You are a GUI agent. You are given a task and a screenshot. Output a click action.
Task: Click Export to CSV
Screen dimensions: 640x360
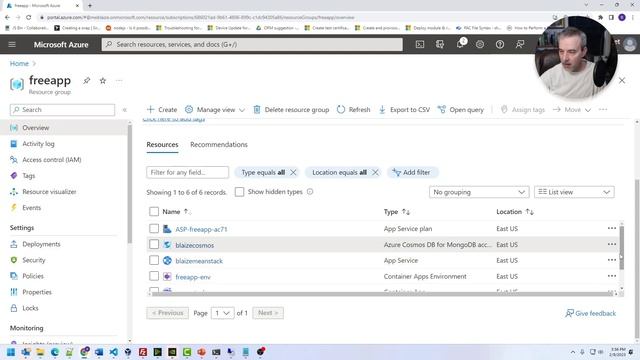[x=404, y=109]
